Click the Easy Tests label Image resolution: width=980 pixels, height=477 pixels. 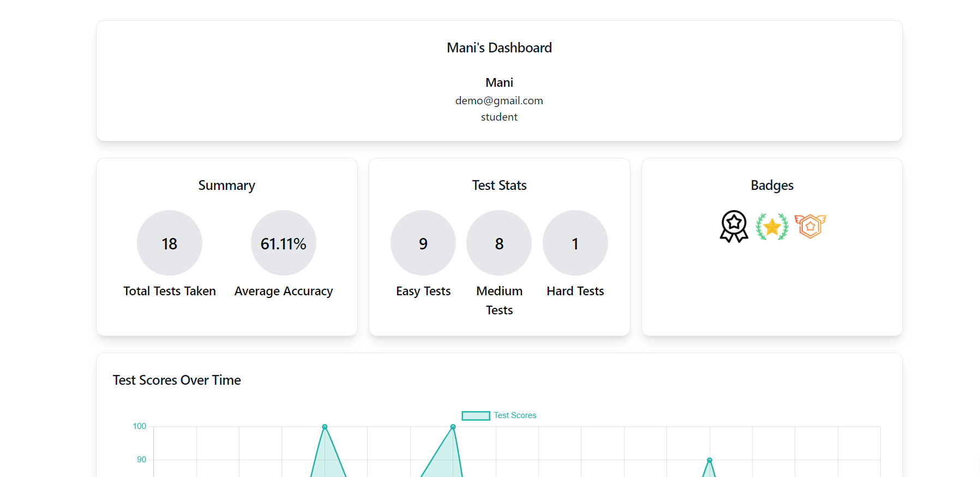[423, 291]
